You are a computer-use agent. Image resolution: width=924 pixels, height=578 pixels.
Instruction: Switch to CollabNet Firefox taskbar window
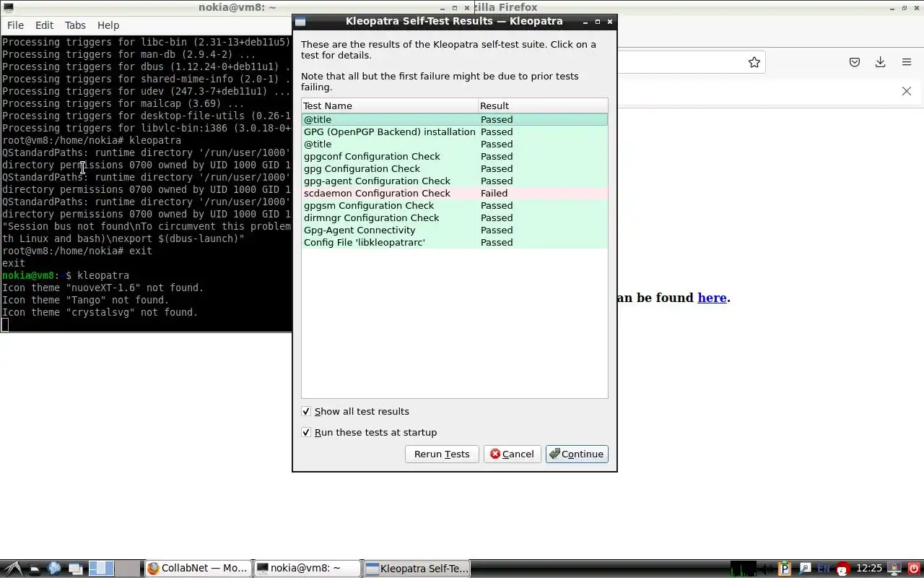point(199,569)
